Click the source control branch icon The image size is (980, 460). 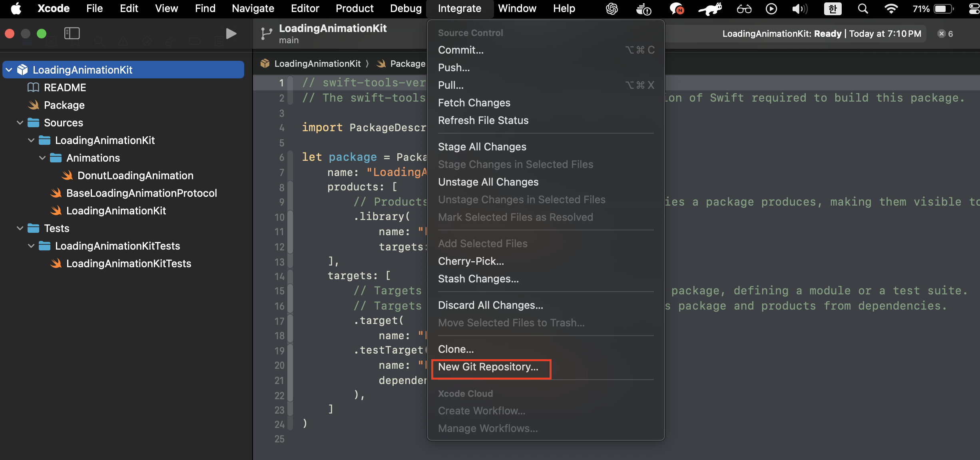[x=266, y=34]
